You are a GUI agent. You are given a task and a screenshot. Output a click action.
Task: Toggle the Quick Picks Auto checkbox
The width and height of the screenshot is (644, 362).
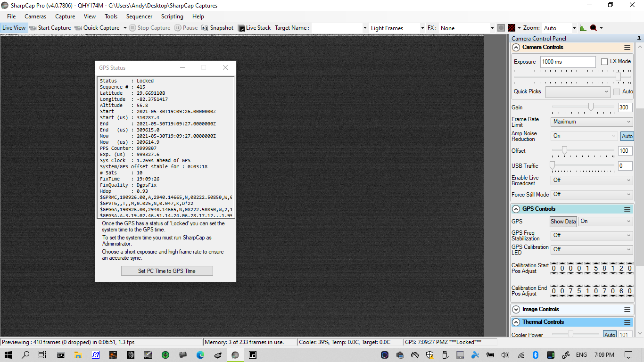click(x=617, y=92)
